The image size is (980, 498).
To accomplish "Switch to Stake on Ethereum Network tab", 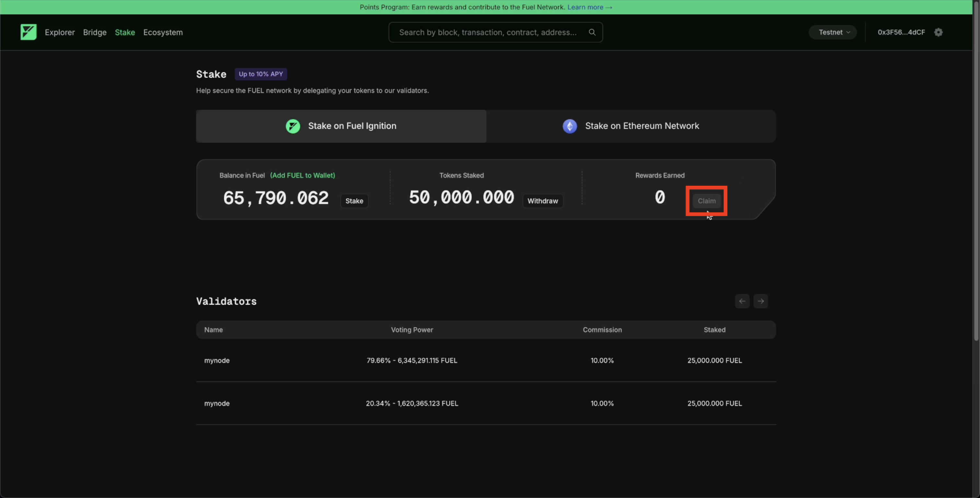I will [x=631, y=126].
